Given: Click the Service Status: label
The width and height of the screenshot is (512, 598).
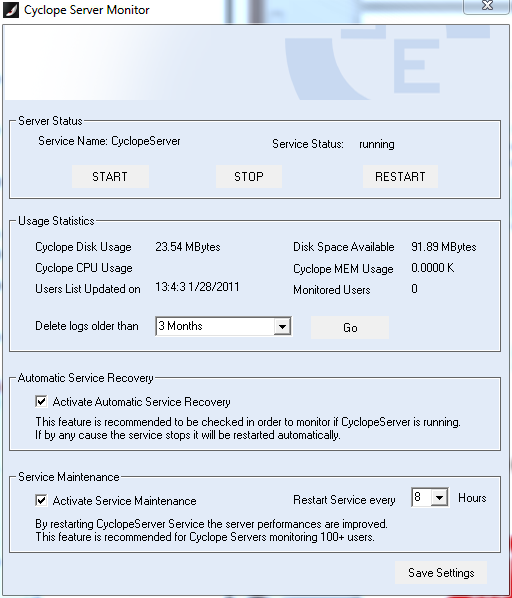Looking at the screenshot, I should point(308,144).
